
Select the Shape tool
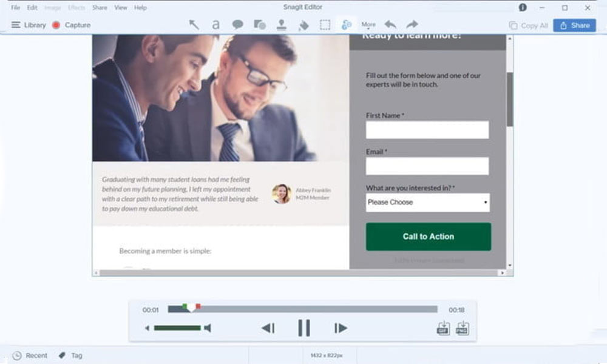260,25
